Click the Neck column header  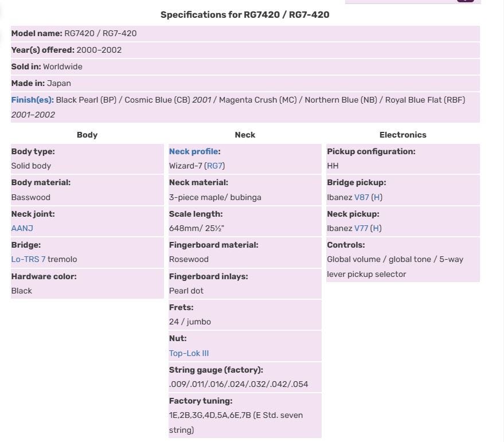[245, 135]
